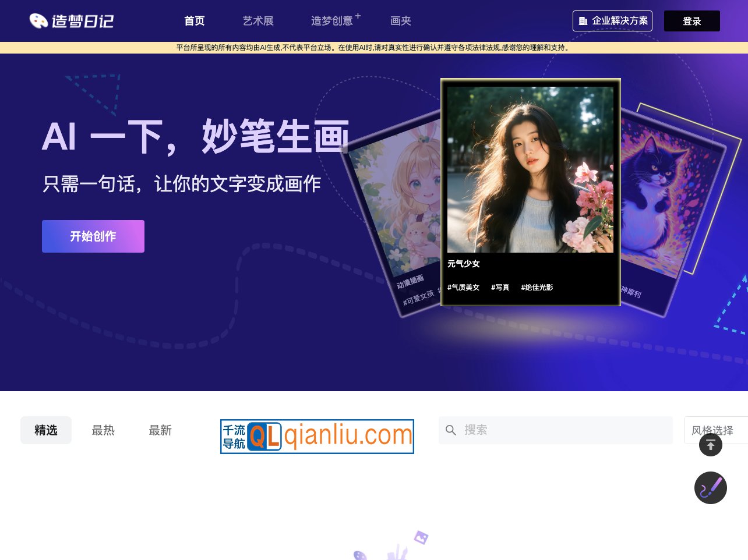Viewport: 748px width, 560px height.
Task: Click the back-to-top arrow icon
Action: pos(711,445)
